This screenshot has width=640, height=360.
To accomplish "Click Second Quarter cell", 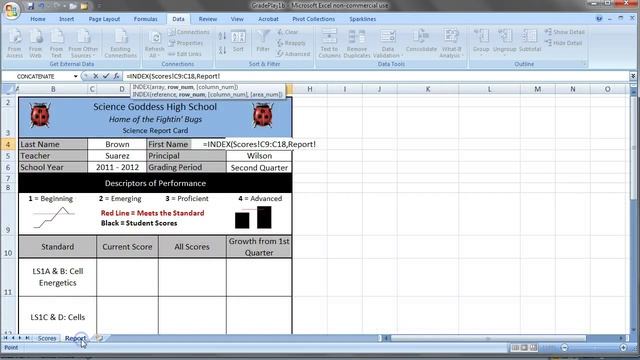I will tap(259, 167).
